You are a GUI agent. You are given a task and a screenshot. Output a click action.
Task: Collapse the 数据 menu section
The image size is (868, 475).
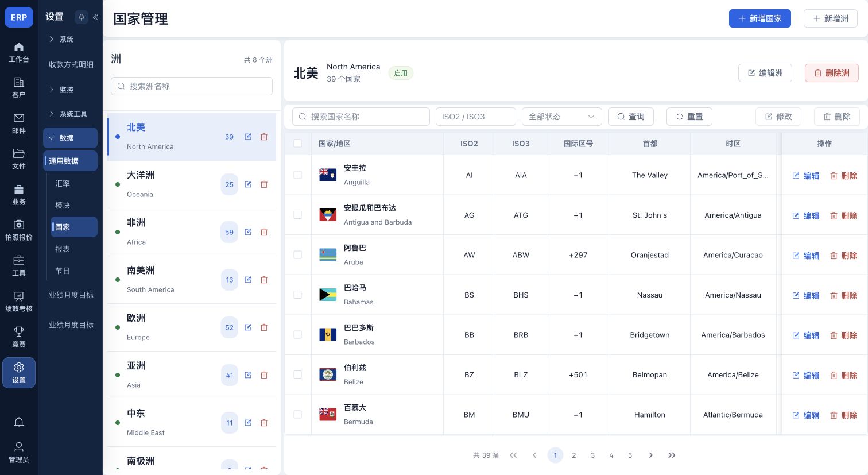click(70, 138)
